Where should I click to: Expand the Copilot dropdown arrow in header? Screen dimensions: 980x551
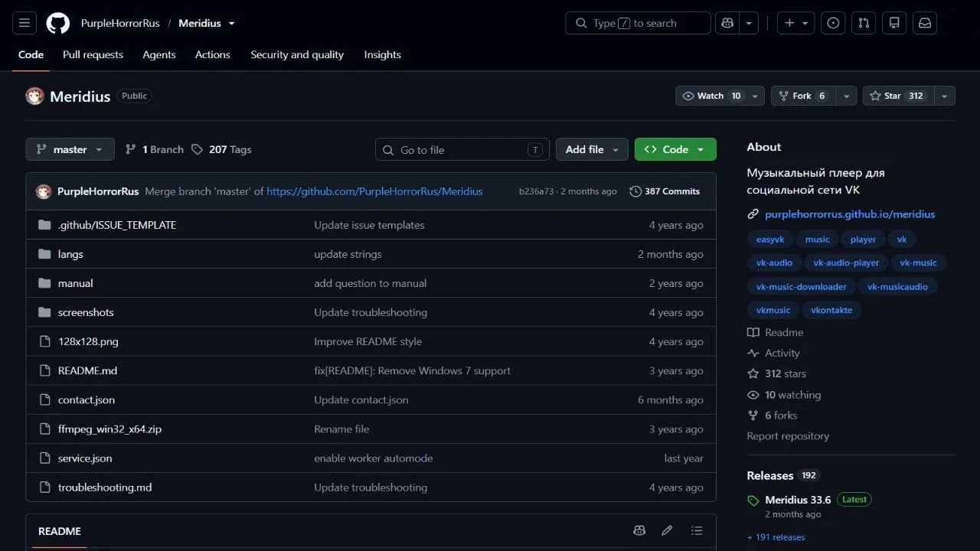[x=749, y=23]
